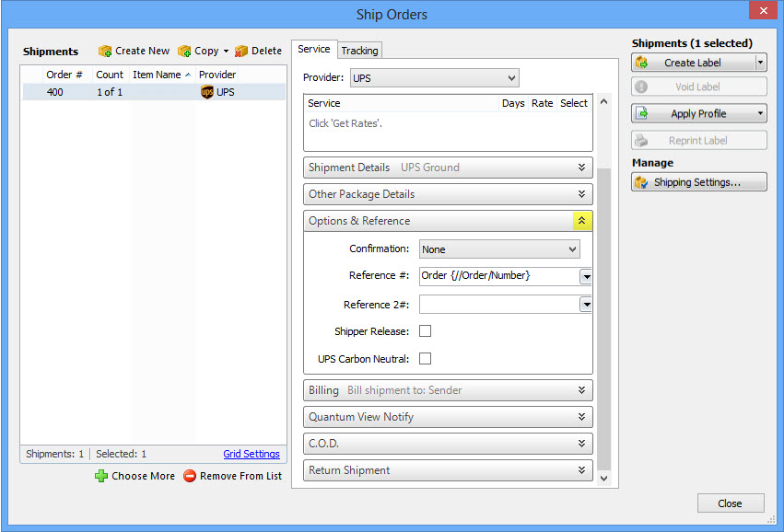Image resolution: width=784 pixels, height=532 pixels.
Task: Click the Rate column header in rates grid
Action: coord(543,103)
